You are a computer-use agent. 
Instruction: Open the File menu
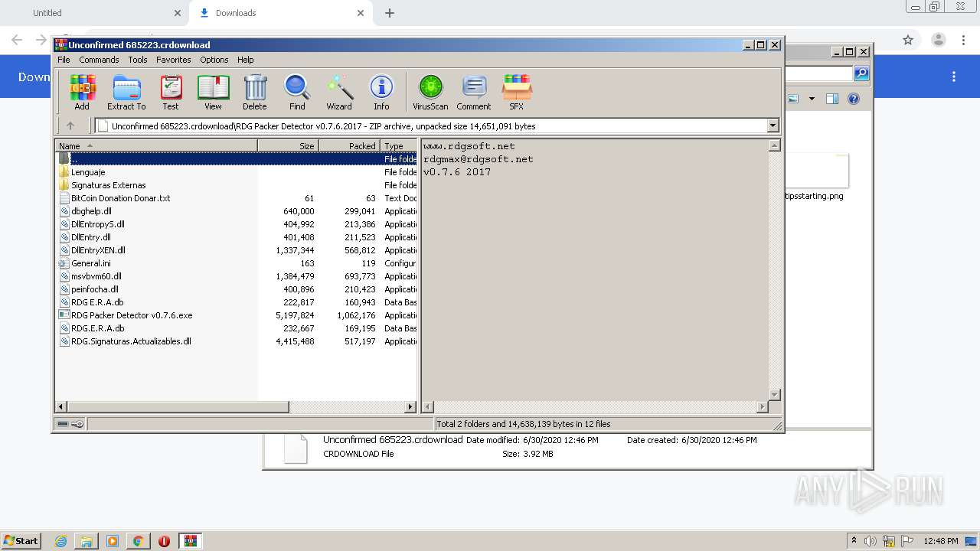click(64, 60)
